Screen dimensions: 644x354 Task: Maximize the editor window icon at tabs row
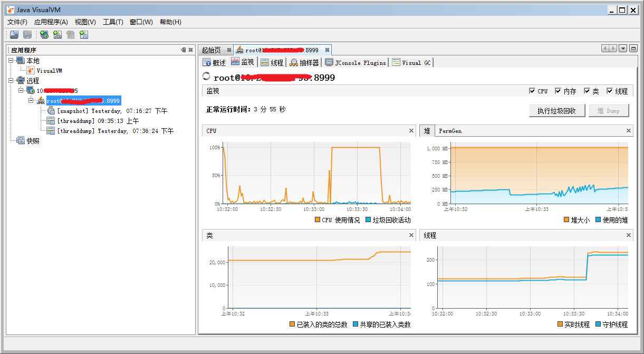[x=633, y=49]
